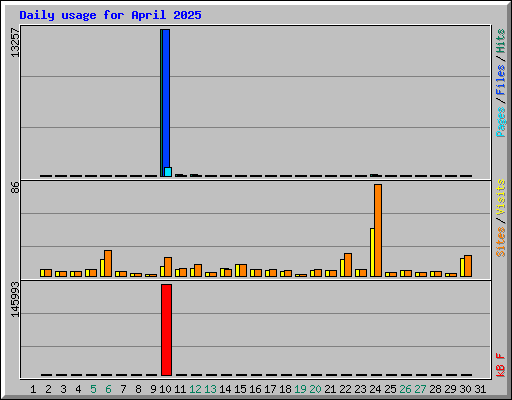This screenshot has width=512, height=400.
Task: Click the blue Files legend label
Action: (500, 80)
